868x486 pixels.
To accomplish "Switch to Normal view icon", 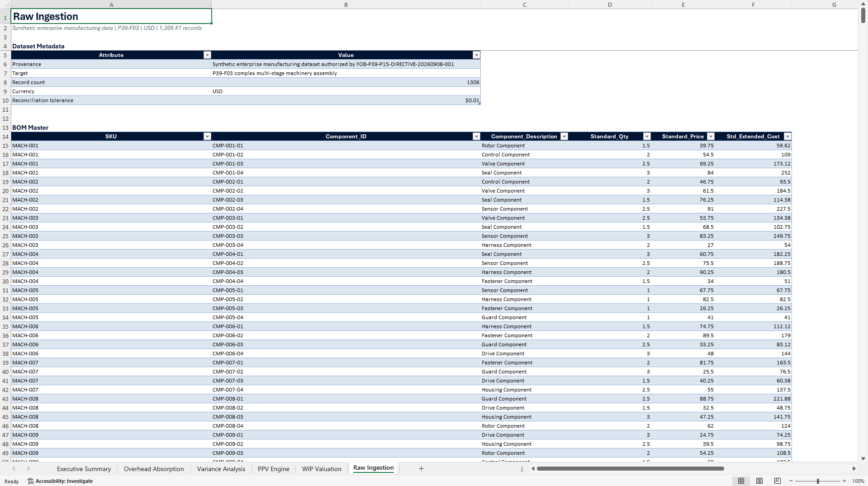I will point(741,481).
